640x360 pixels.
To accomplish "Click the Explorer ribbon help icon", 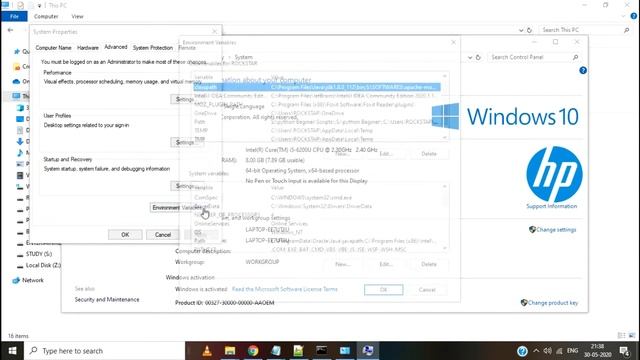I will pos(634,16).
